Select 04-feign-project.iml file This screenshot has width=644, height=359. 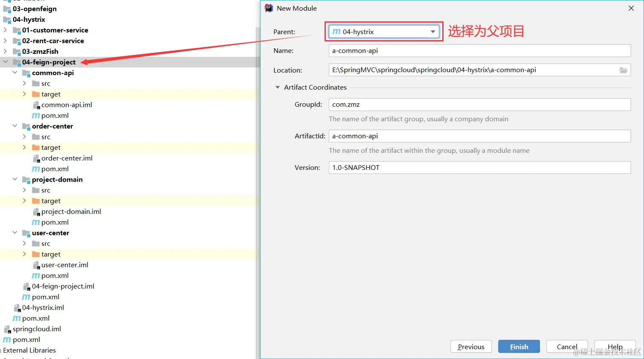(x=63, y=286)
